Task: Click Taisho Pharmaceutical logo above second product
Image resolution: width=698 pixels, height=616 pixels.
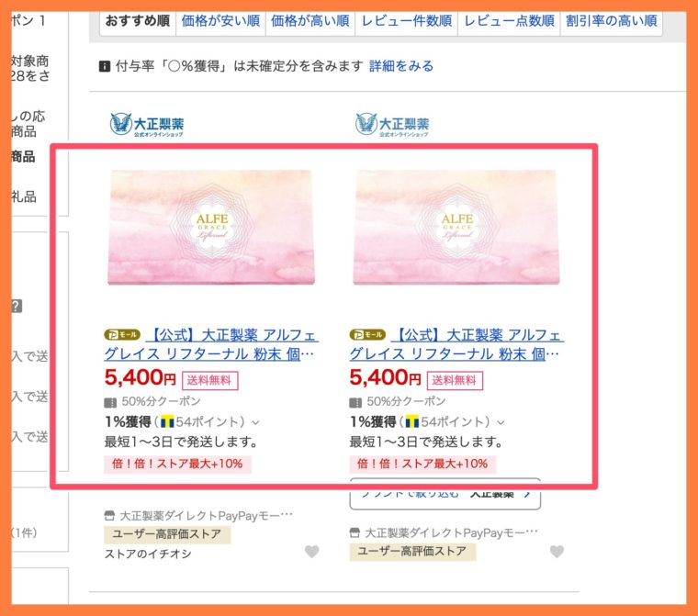Action: point(392,124)
